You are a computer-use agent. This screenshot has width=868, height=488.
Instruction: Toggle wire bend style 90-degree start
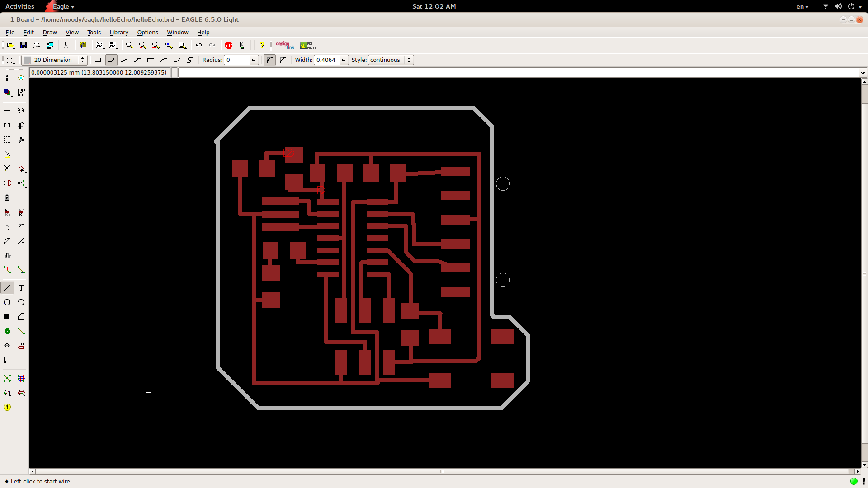[98, 60]
